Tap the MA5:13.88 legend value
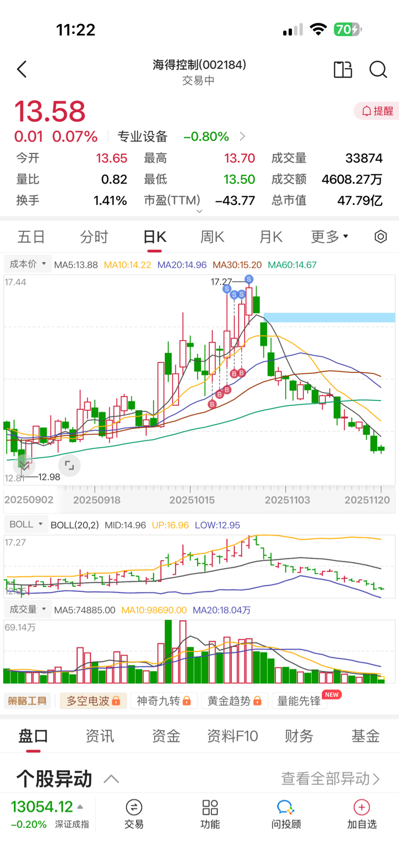The image size is (399, 868). click(x=76, y=265)
